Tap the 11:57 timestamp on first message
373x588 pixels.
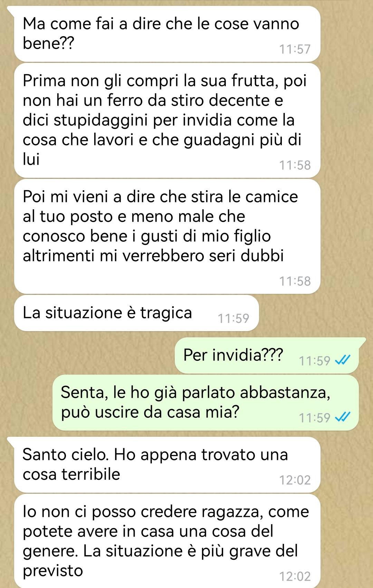pos(295,49)
